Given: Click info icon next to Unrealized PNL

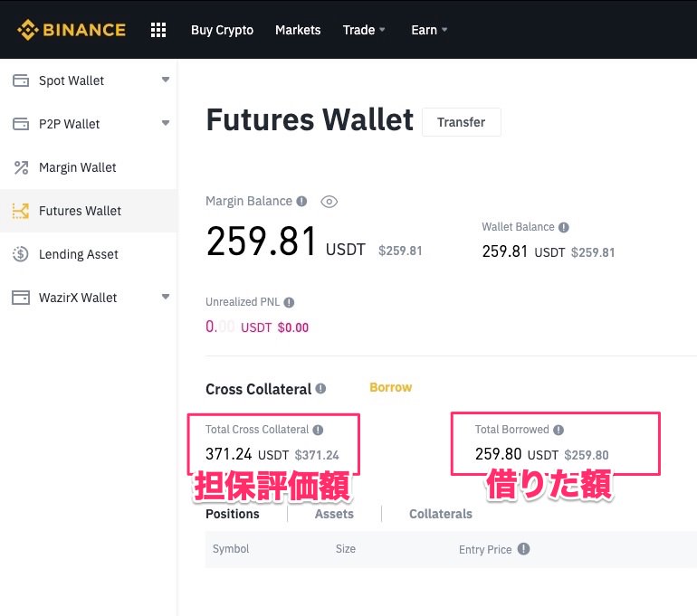Looking at the screenshot, I should (x=289, y=302).
